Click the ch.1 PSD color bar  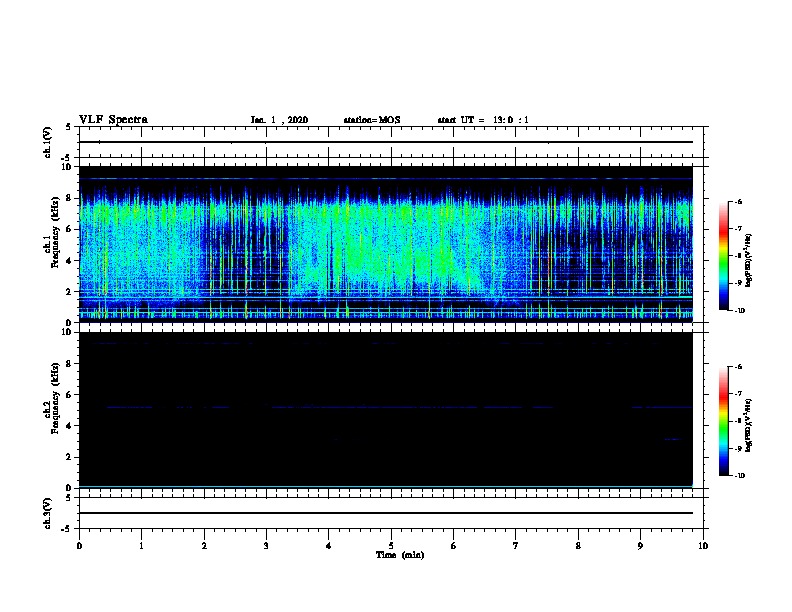pyautogui.click(x=723, y=256)
